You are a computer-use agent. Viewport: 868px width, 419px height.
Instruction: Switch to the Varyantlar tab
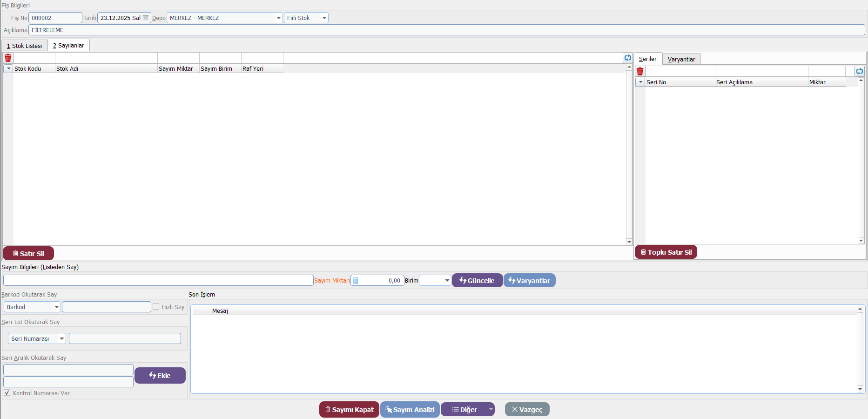tap(681, 59)
